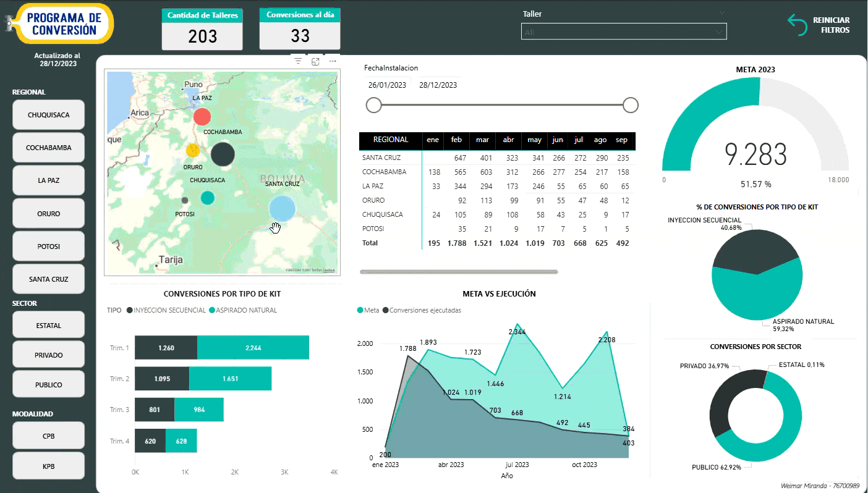The width and height of the screenshot is (868, 493).
Task: Click the REGIONAL column header in table
Action: coord(391,140)
